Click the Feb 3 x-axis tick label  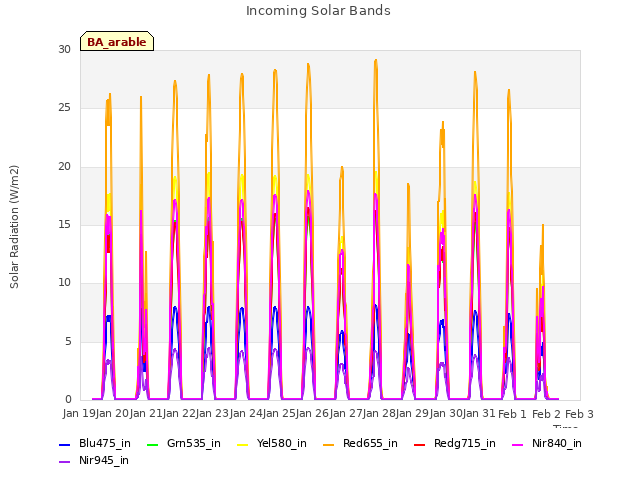[579, 414]
